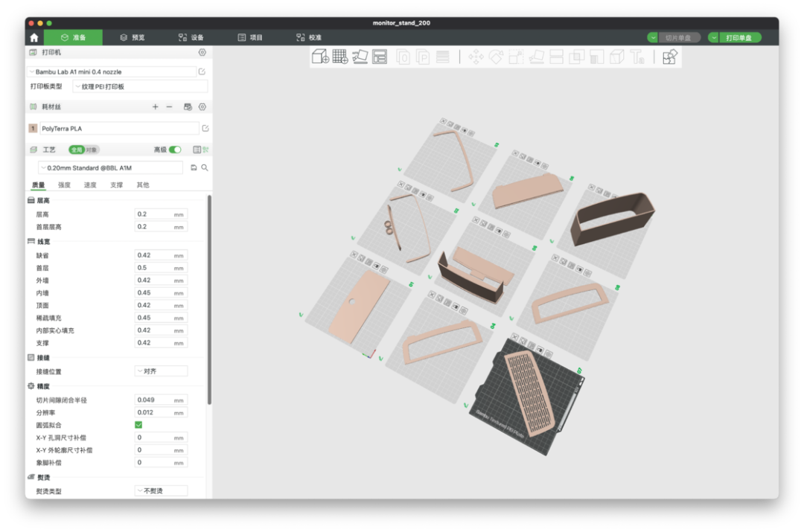The width and height of the screenshot is (804, 532).
Task: Select the 速度 settings tab
Action: click(90, 185)
